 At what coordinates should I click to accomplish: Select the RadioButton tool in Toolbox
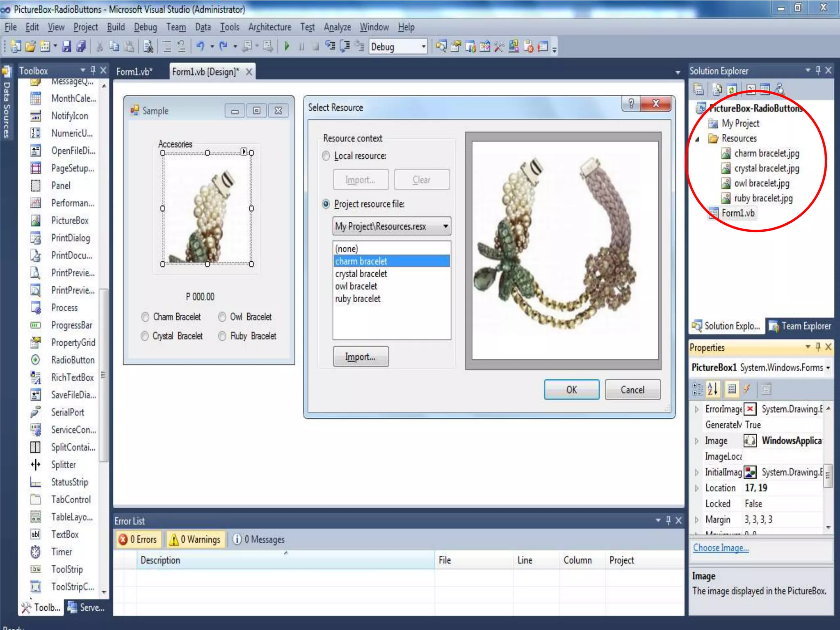(x=73, y=360)
